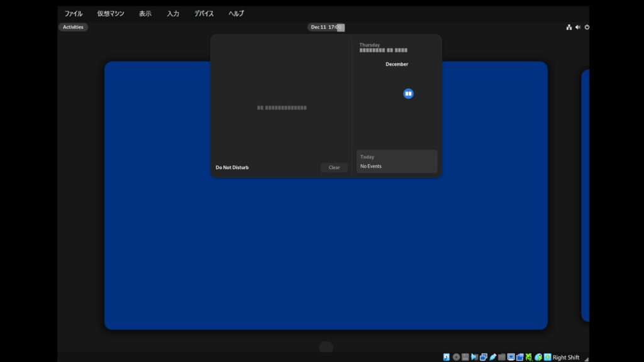The image size is (644, 362).
Task: Select today's highlighted date in calendar
Action: [x=408, y=94]
